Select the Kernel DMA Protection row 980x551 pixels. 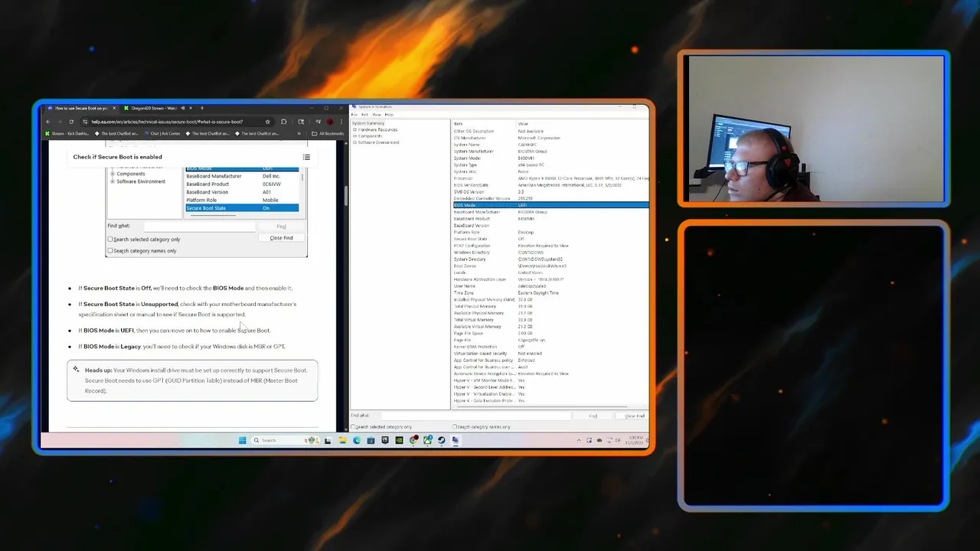550,347
